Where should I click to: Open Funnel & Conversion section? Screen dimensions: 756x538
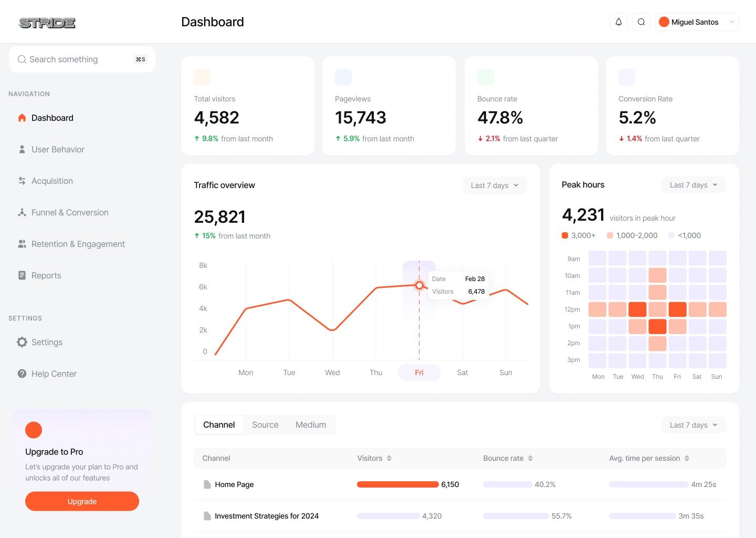pyautogui.click(x=70, y=212)
